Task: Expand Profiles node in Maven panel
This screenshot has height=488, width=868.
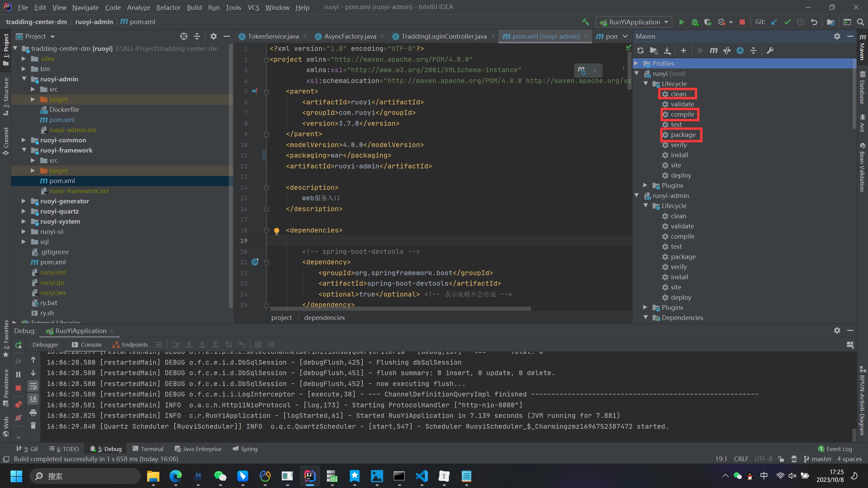Action: 636,63
